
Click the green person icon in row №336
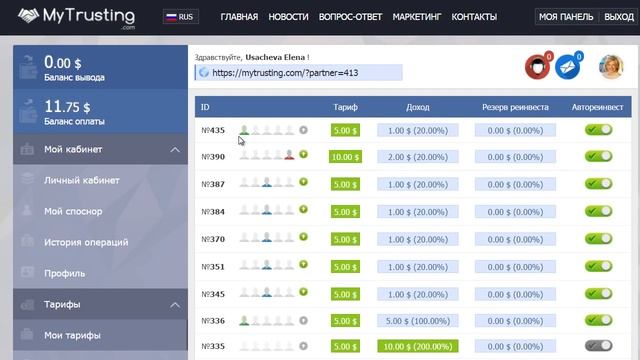[x=244, y=320]
